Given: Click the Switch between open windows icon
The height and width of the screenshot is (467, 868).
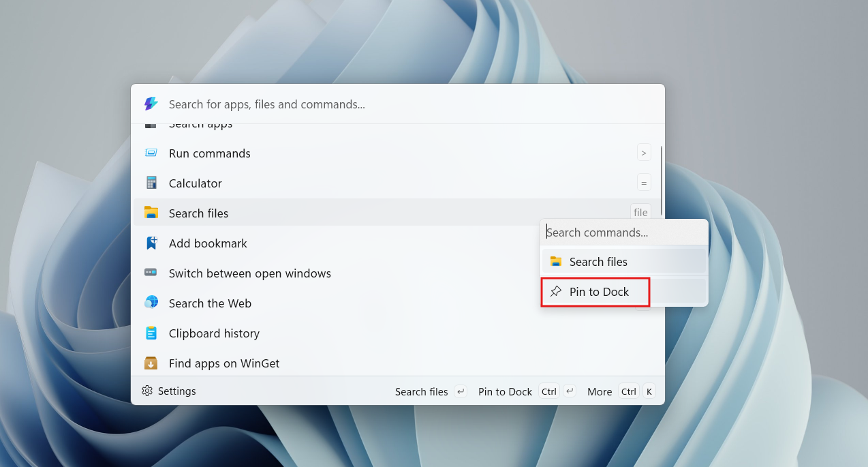Looking at the screenshot, I should tap(151, 273).
